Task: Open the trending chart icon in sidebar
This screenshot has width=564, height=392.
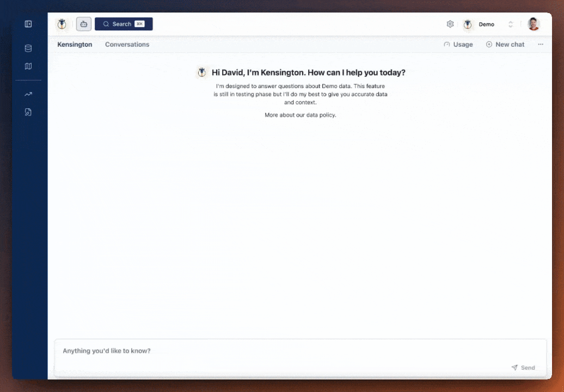Action: (28, 94)
